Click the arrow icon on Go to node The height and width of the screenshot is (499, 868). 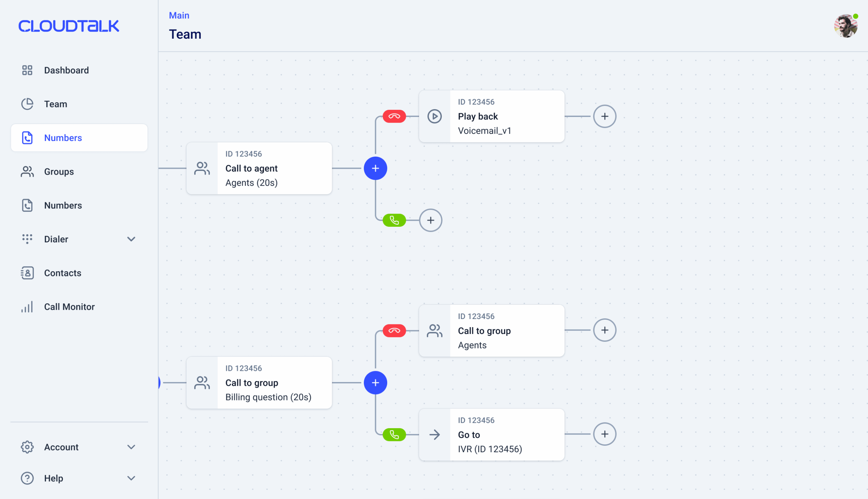(434, 435)
